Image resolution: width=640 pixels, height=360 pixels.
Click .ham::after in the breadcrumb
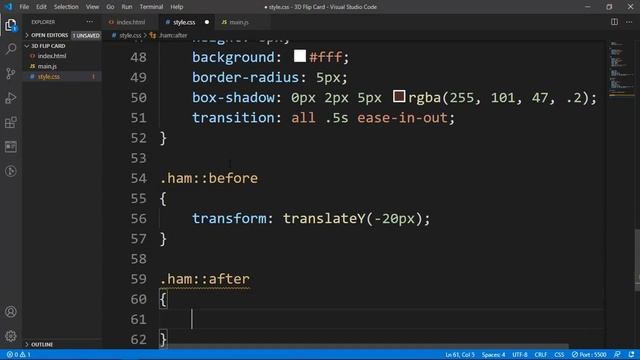[x=173, y=36]
